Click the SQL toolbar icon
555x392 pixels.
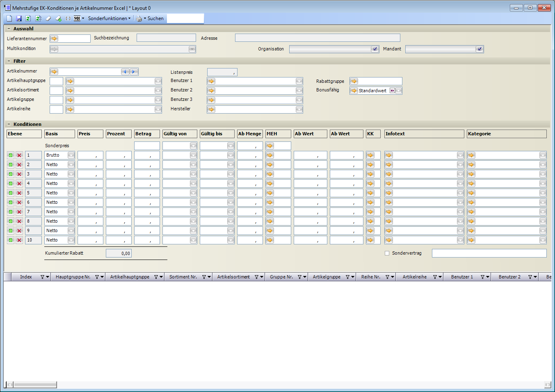77,18
